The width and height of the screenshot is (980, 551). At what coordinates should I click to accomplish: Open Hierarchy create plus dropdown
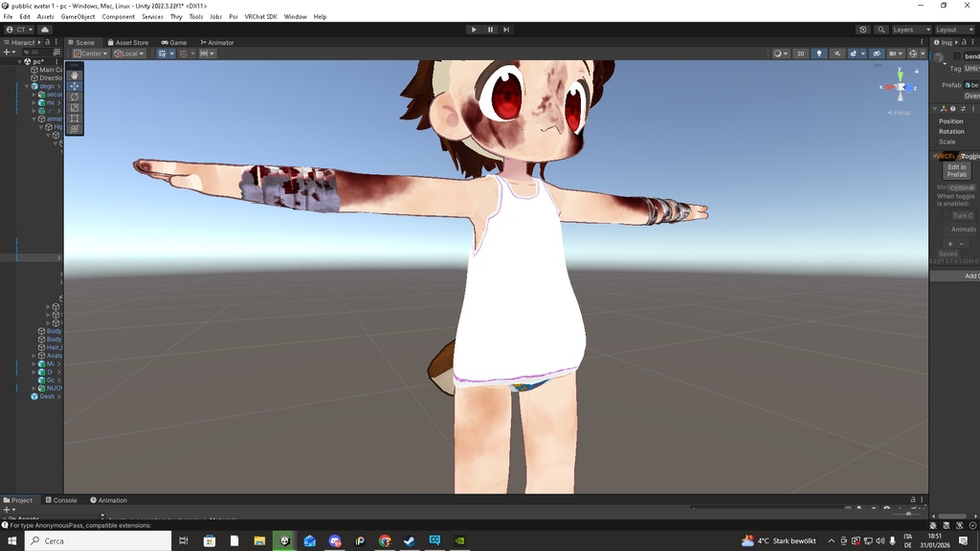click(x=9, y=53)
